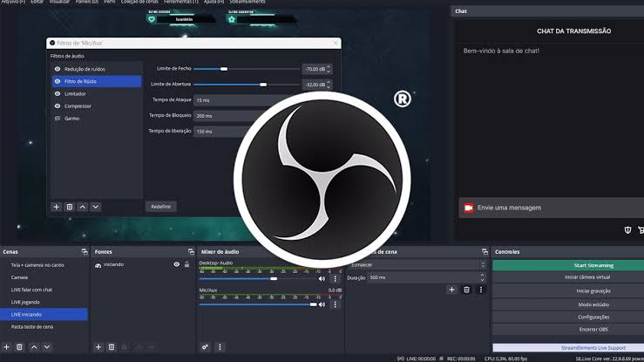644x362 pixels.
Task: Open Mic/Aux options menu in mixer
Action: click(x=336, y=304)
